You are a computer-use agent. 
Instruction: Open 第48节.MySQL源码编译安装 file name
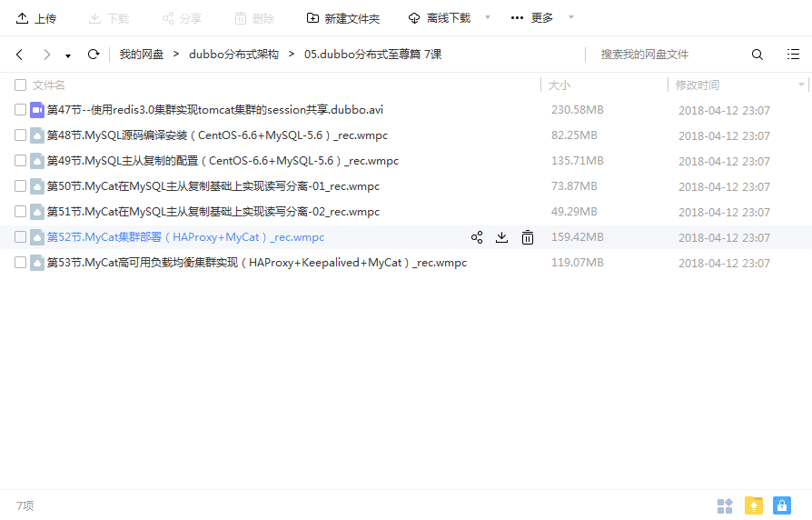tap(217, 135)
